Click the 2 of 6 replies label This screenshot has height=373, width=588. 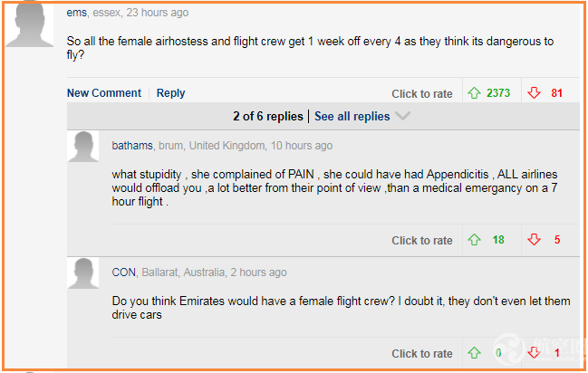(x=268, y=116)
